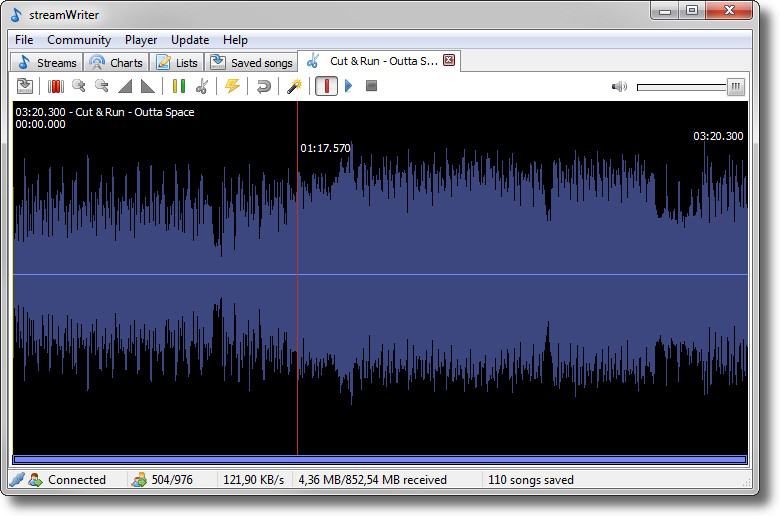Mute audio using the speaker icon

click(x=619, y=87)
